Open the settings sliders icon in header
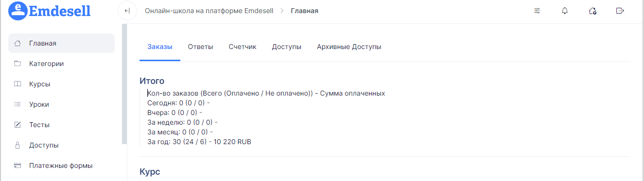The height and width of the screenshot is (181, 644). 537,11
